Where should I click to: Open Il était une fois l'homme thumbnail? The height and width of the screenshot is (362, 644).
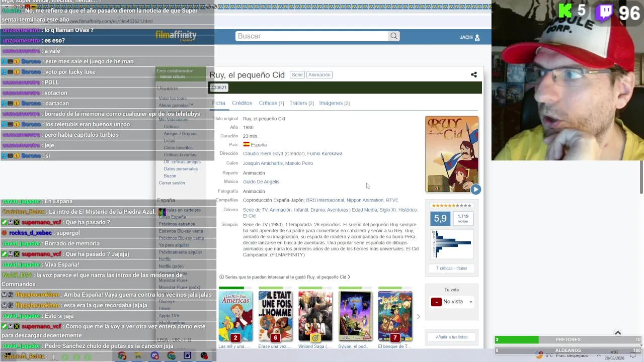(x=275, y=315)
